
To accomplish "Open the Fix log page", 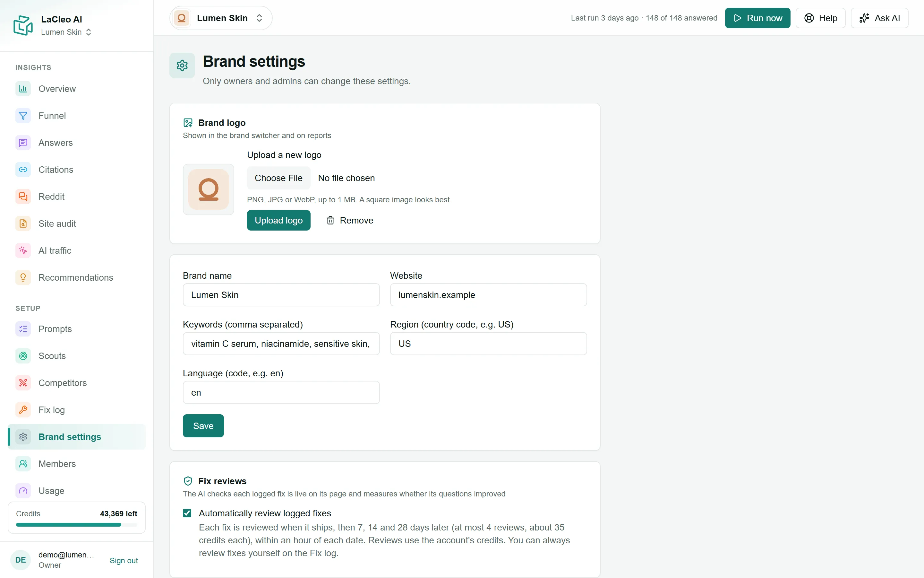I will click(x=77, y=410).
